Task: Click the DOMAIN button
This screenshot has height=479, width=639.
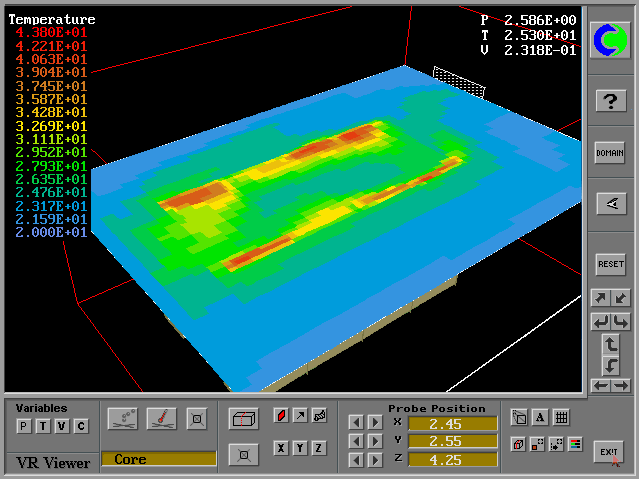Action: 610,153
